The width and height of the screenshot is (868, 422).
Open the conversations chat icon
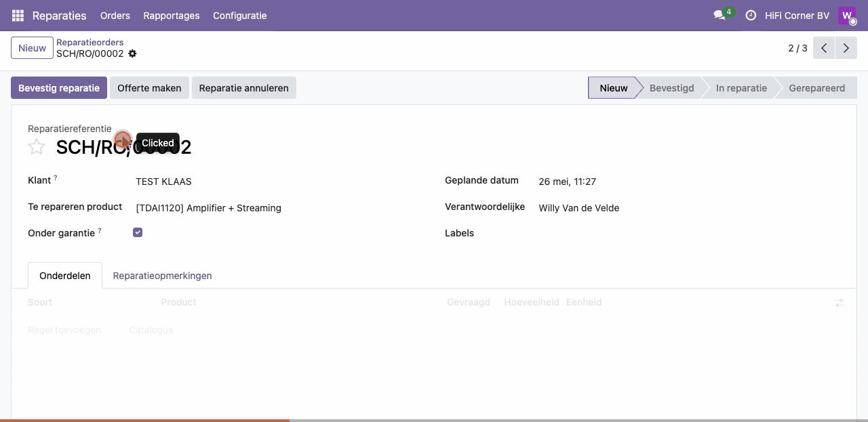tap(719, 15)
